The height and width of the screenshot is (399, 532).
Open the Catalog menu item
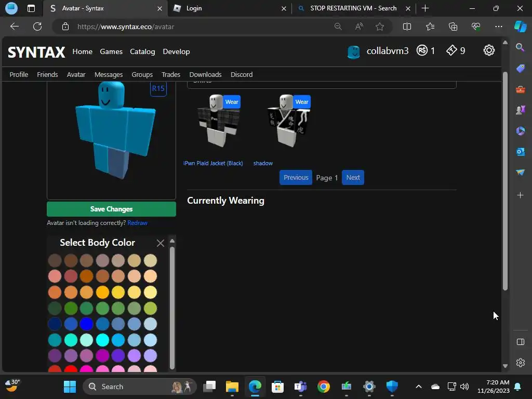point(142,51)
